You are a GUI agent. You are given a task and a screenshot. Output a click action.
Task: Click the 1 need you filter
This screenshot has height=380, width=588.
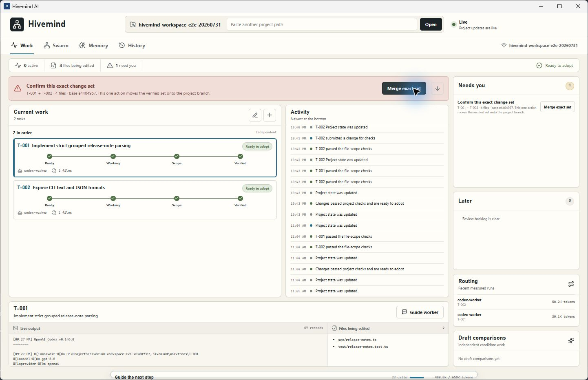pos(122,65)
